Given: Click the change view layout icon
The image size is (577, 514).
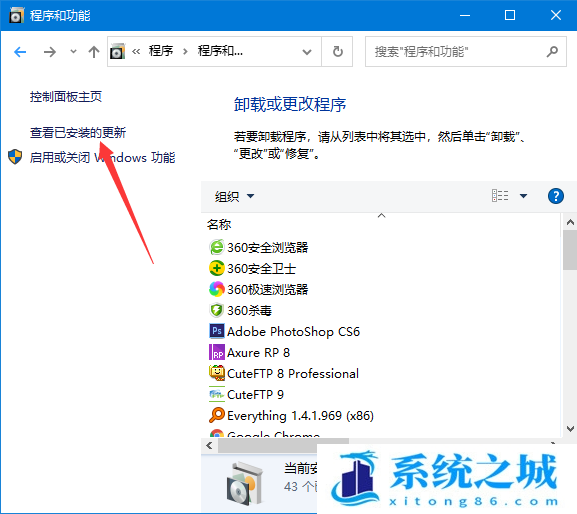Looking at the screenshot, I should point(500,196).
